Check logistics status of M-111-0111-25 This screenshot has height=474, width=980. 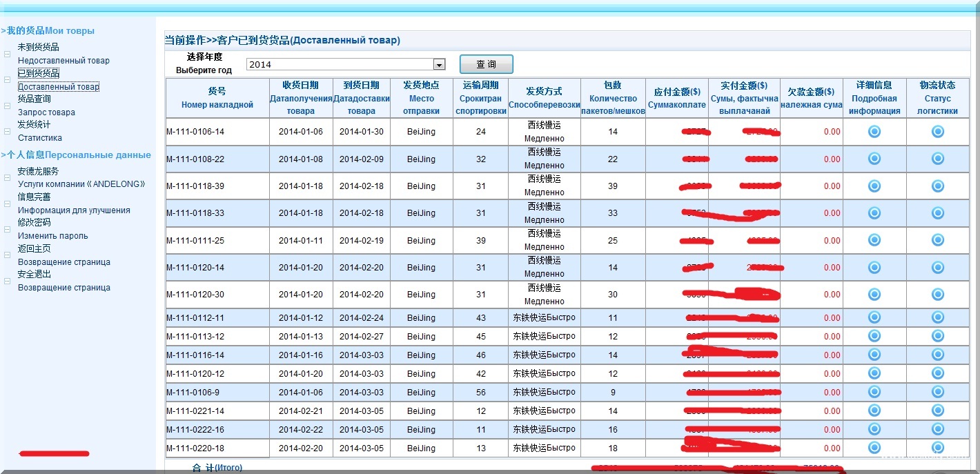point(937,240)
